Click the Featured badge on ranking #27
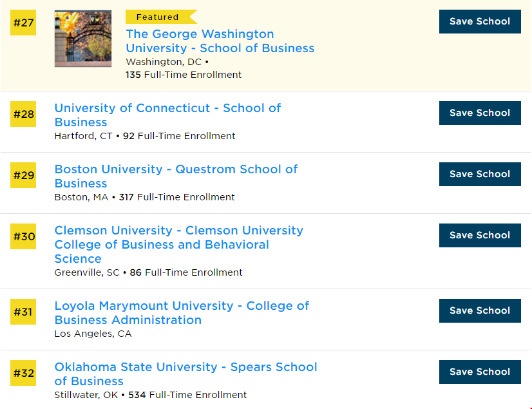532x409 pixels. coord(158,17)
